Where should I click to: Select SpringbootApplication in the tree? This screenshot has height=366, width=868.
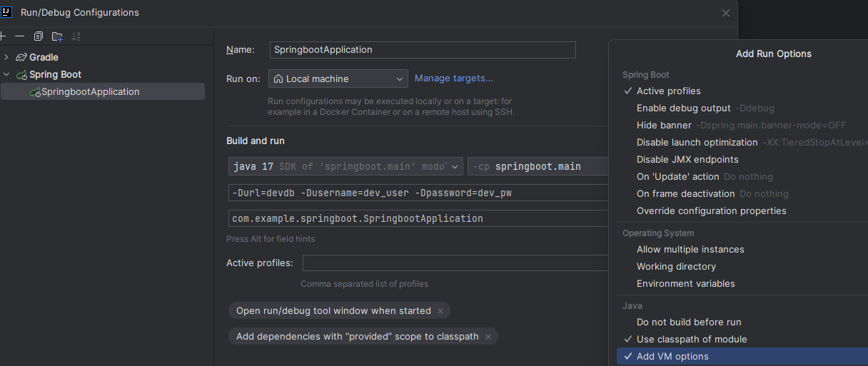coord(103,91)
